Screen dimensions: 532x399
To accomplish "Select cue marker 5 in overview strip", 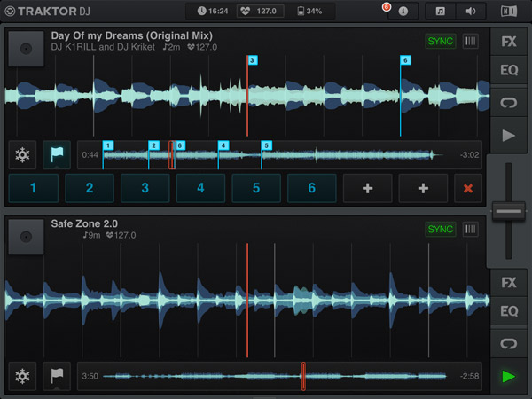I will coord(266,146).
